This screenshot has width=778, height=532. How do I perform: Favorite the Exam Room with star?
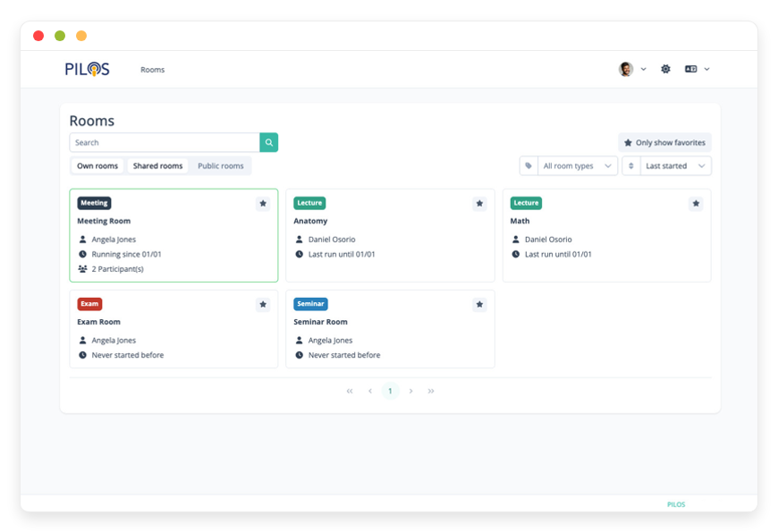coord(263,304)
